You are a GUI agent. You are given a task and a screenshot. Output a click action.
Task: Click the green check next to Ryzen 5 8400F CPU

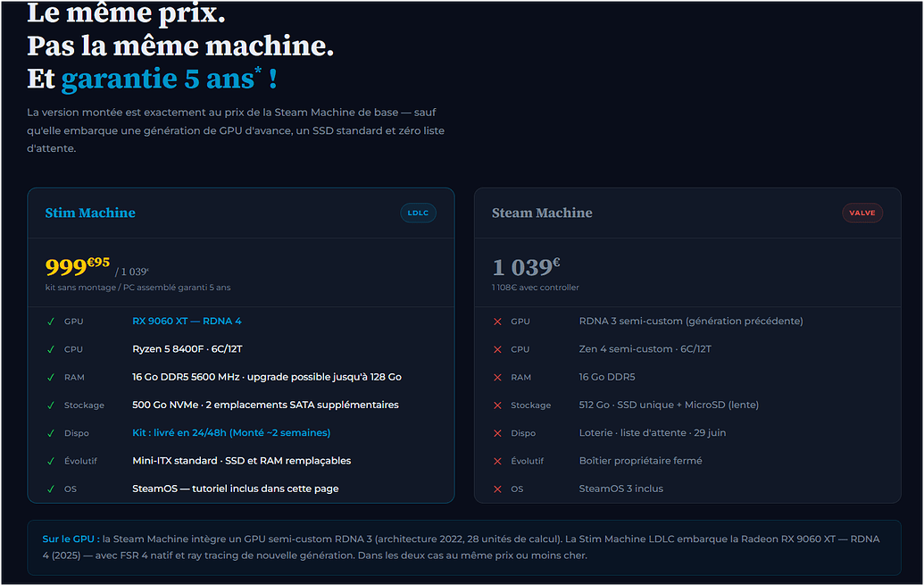(51, 349)
